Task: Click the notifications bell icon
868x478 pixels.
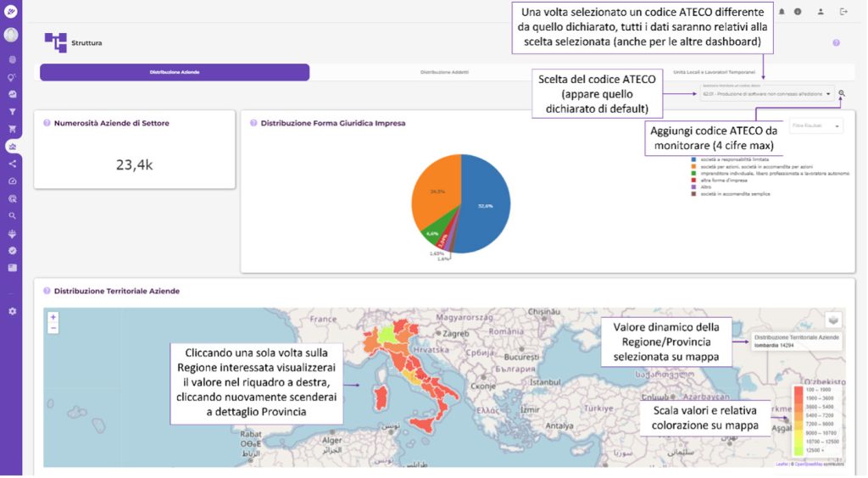Action: pyautogui.click(x=782, y=11)
